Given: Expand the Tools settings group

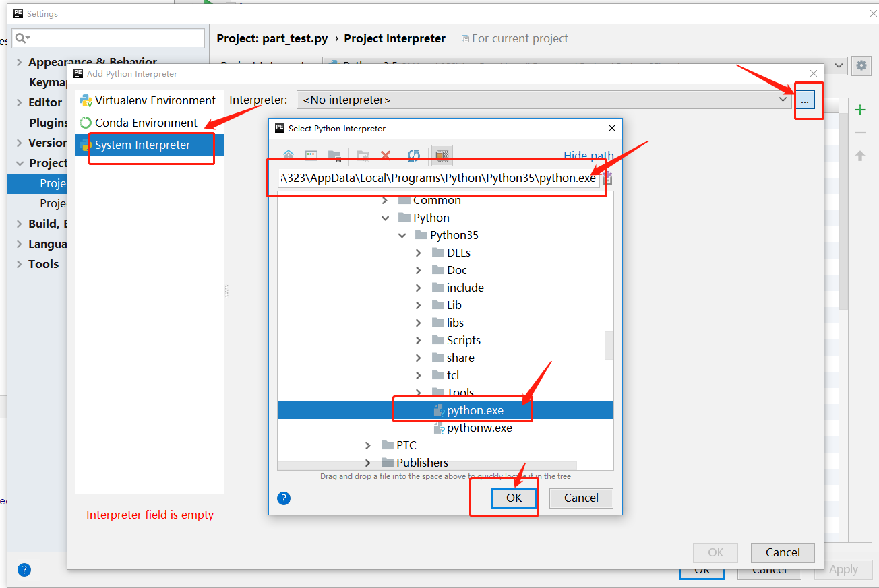Looking at the screenshot, I should point(19,264).
